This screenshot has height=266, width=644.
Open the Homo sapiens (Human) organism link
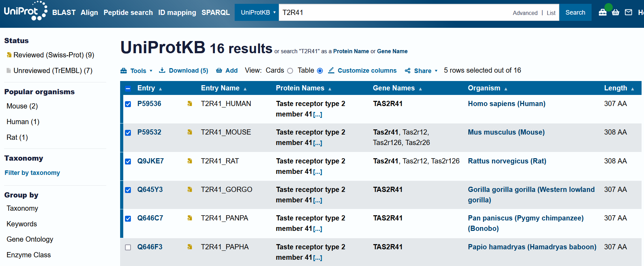507,104
